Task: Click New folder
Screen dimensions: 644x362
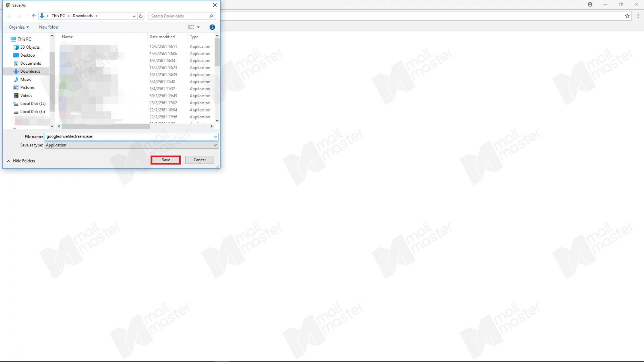Action: tap(49, 27)
